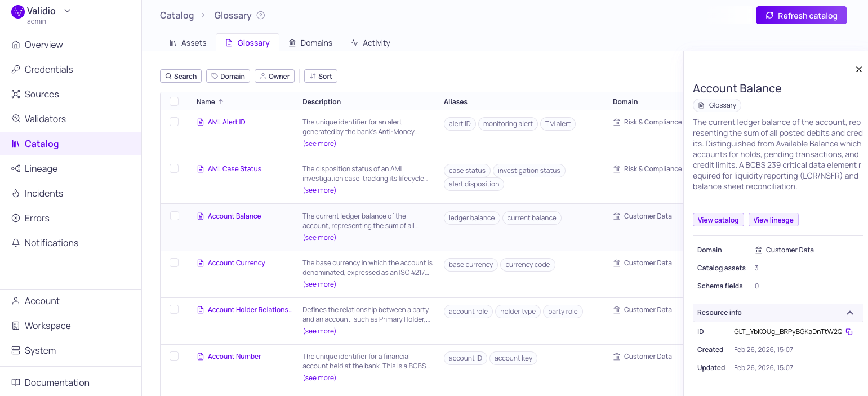Image resolution: width=868 pixels, height=396 pixels.
Task: Open the Account Number glossary term
Action: pos(234,357)
